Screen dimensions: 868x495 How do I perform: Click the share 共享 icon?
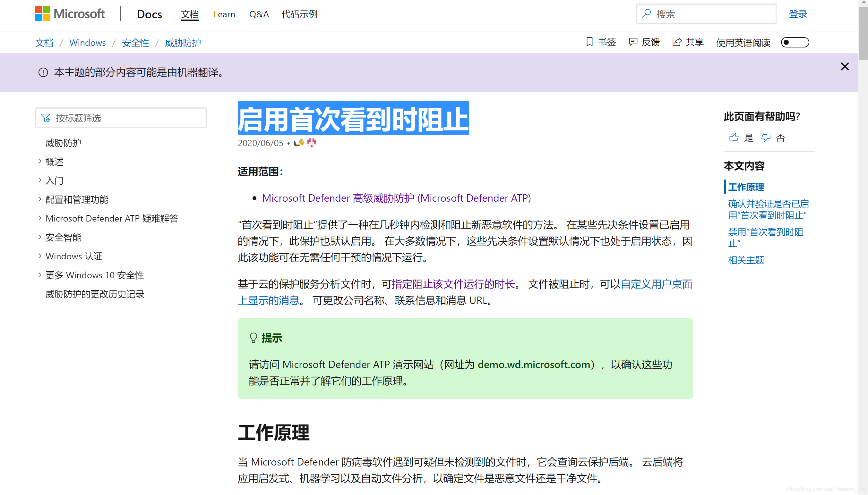pyautogui.click(x=677, y=42)
